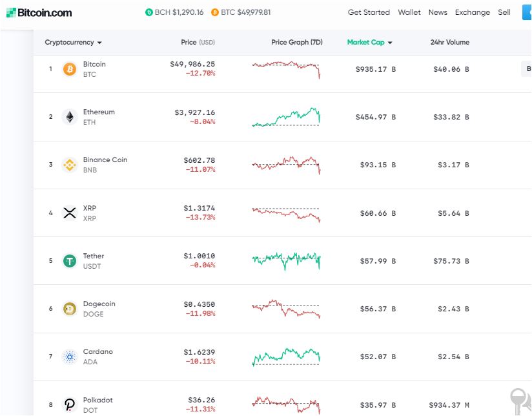
Task: Go to the News section
Action: point(438,12)
